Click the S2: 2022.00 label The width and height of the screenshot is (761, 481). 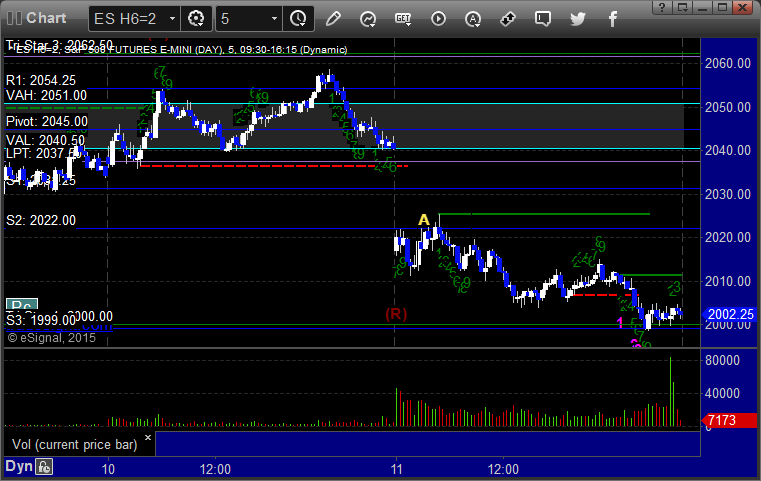click(41, 220)
